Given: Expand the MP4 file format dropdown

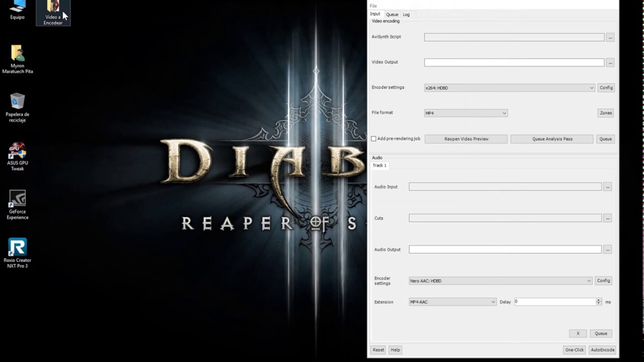Looking at the screenshot, I should pyautogui.click(x=466, y=113).
